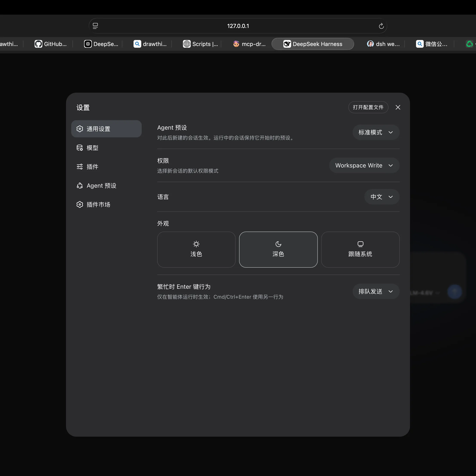Select the 跟随系统 appearance option

point(360,249)
